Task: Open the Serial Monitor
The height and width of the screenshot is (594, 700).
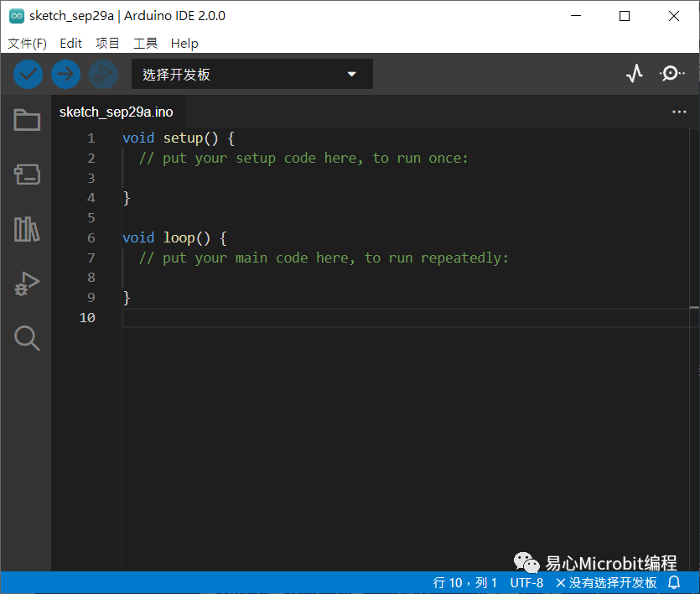Action: click(671, 73)
